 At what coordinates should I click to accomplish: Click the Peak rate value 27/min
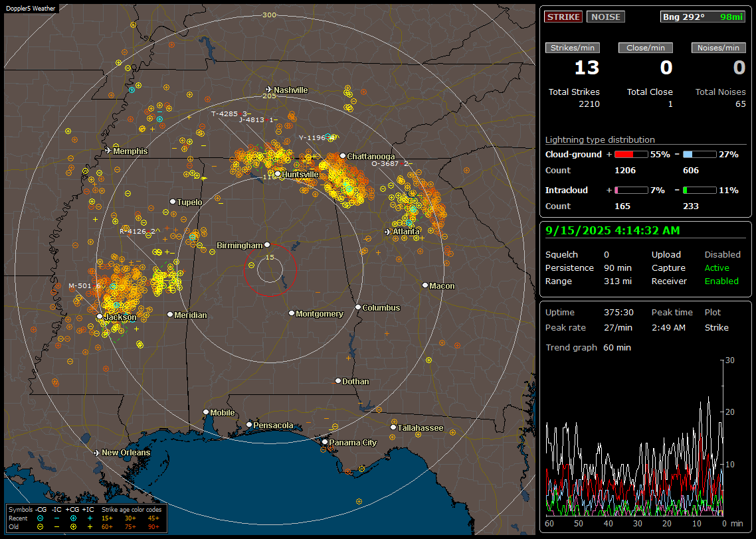(x=618, y=327)
